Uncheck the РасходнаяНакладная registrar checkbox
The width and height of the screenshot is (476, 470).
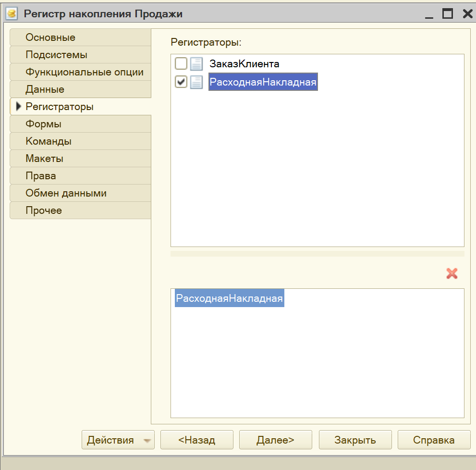click(x=181, y=82)
